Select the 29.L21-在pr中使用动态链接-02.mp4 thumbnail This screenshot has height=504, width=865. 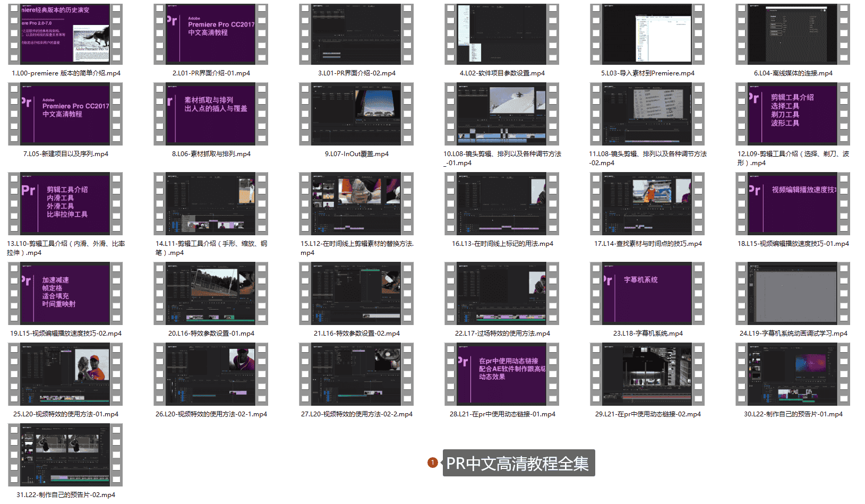[x=647, y=374]
